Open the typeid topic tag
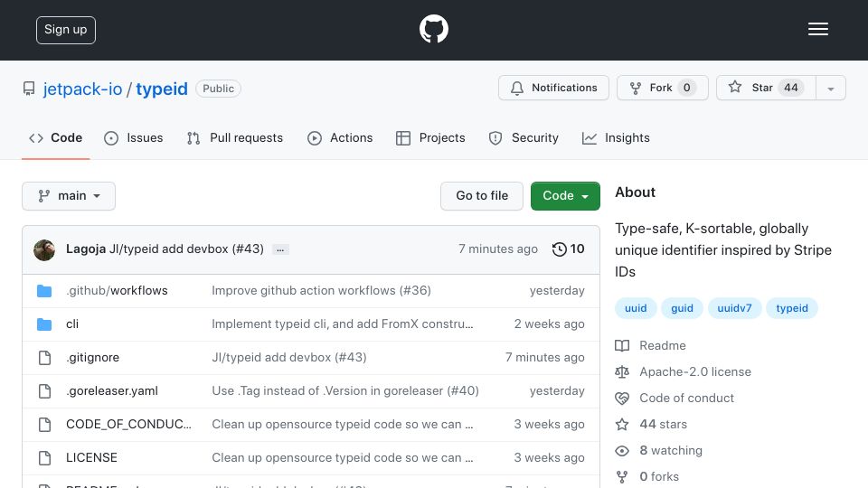Image resolution: width=868 pixels, height=488 pixels. pos(792,308)
